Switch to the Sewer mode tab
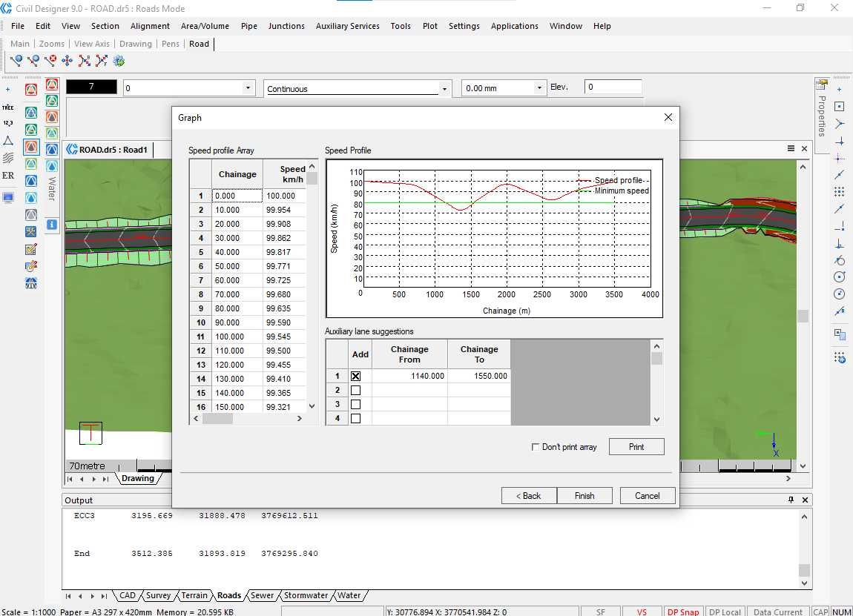 (x=262, y=595)
